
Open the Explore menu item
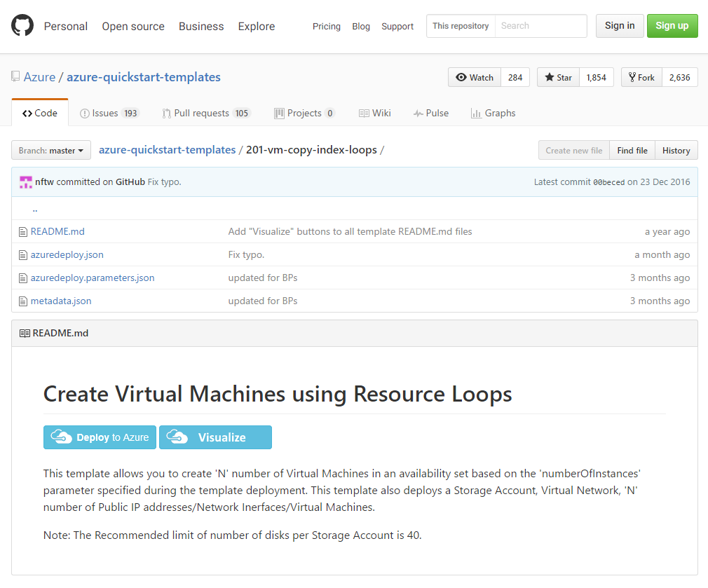(x=257, y=26)
